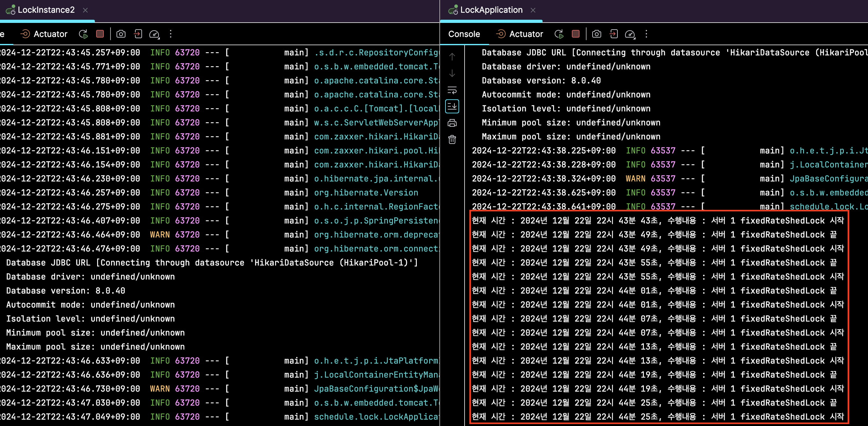Rerun the LockApplication process
The height and width of the screenshot is (426, 868).
(559, 34)
